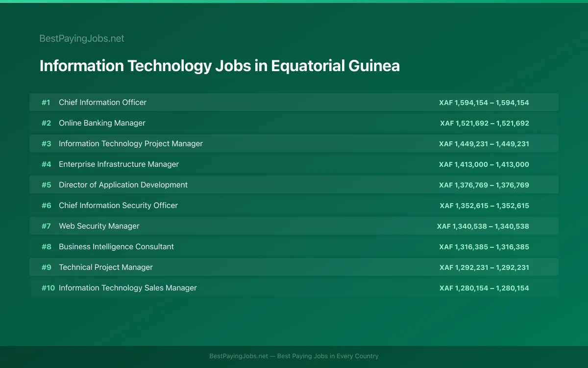Select the Chief Information Officer row label
This screenshot has width=588, height=368.
tap(102, 102)
